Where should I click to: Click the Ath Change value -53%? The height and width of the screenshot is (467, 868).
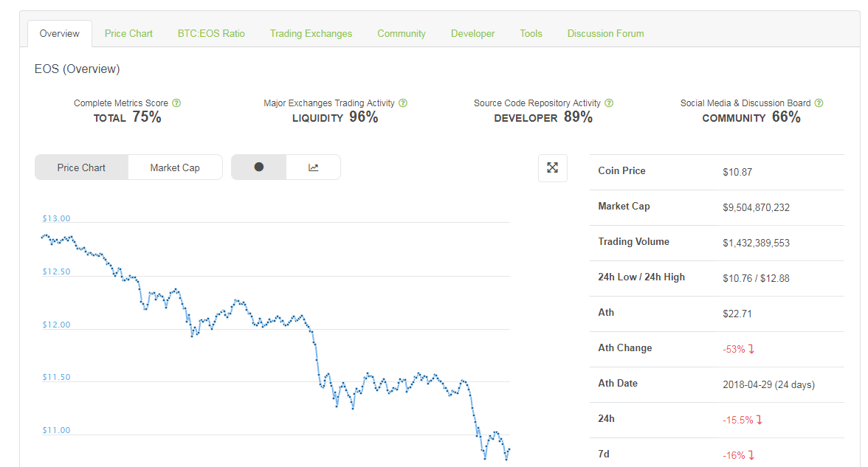(x=738, y=349)
